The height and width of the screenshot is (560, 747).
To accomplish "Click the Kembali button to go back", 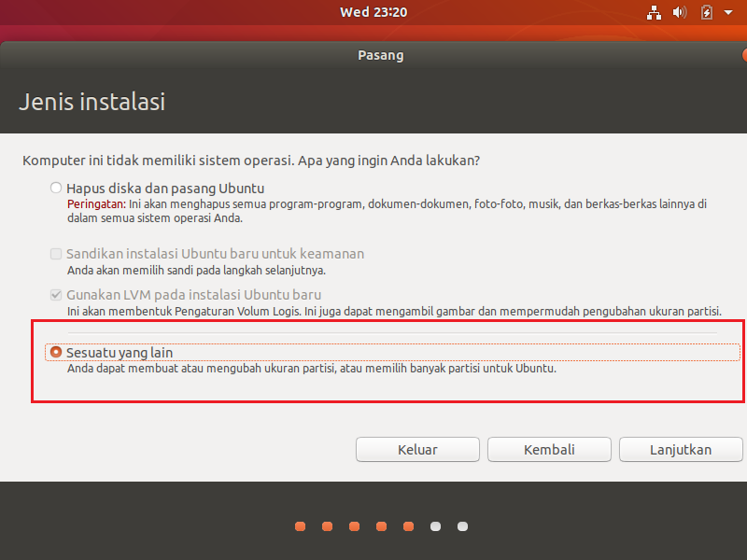I will pos(549,450).
